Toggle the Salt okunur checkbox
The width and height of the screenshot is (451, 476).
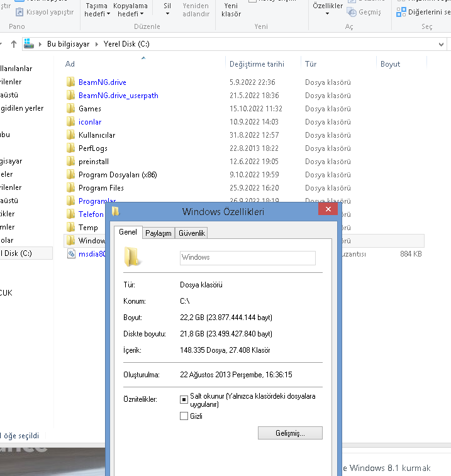tap(184, 399)
